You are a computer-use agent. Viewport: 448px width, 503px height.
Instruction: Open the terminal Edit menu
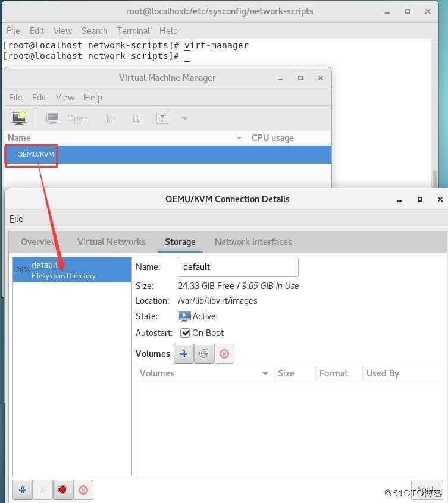click(37, 31)
